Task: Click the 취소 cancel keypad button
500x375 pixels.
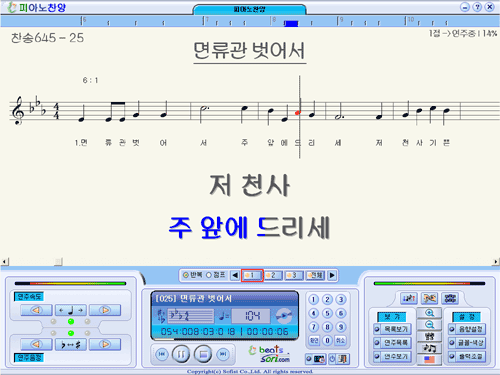Action: [341, 340]
